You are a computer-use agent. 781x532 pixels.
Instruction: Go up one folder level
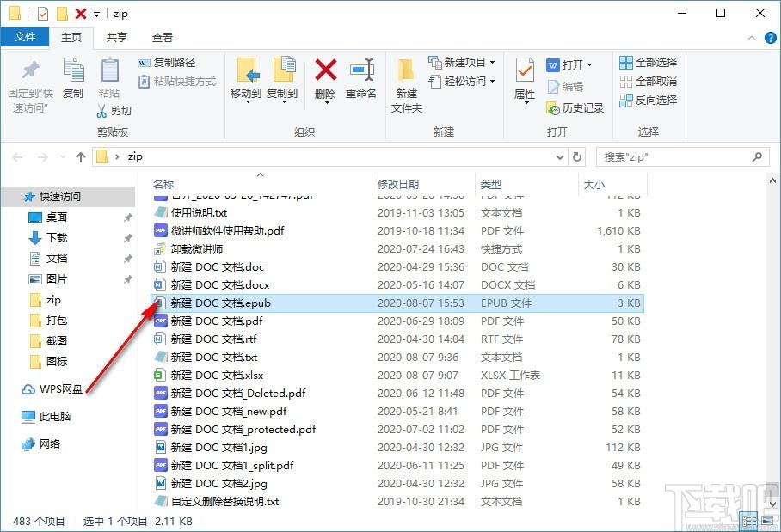point(81,157)
